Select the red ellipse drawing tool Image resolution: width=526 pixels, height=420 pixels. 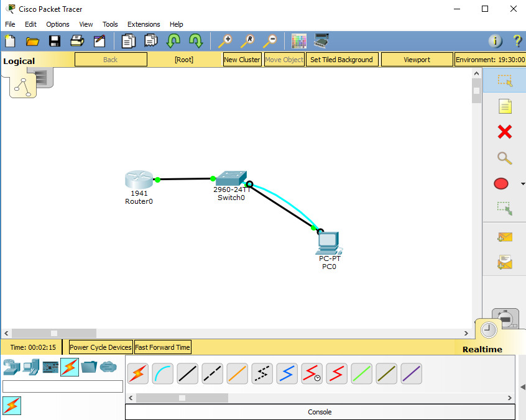(501, 184)
